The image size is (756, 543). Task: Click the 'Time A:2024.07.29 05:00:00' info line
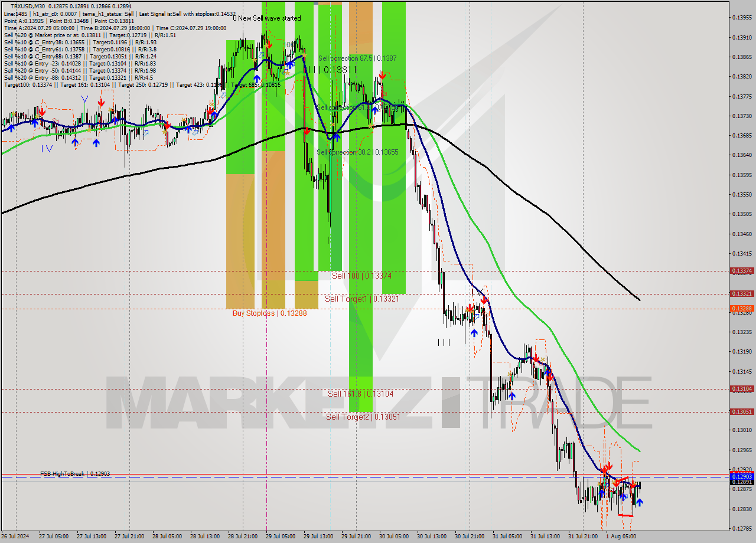(x=115, y=28)
